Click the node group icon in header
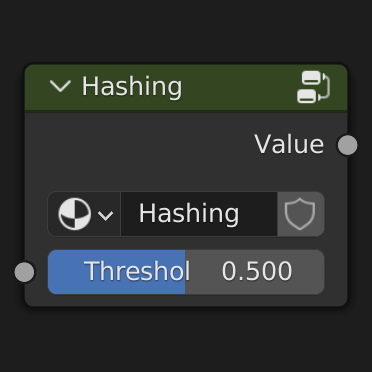The image size is (372, 372). 313,87
